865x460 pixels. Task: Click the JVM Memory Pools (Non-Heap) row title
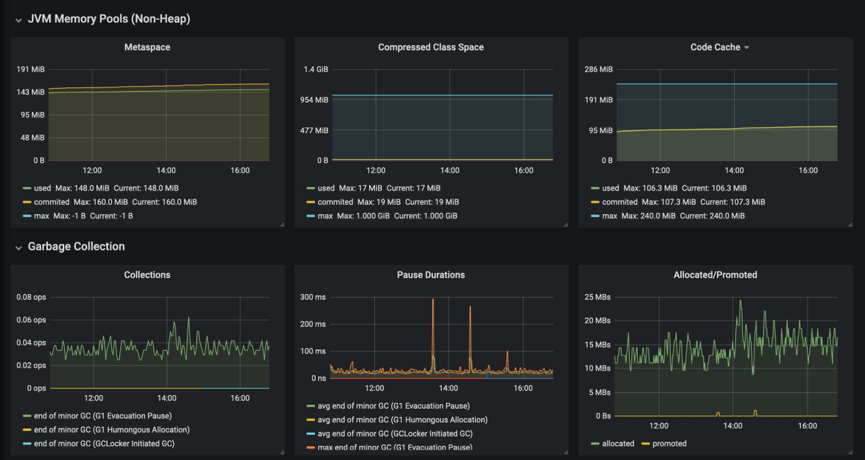108,19
